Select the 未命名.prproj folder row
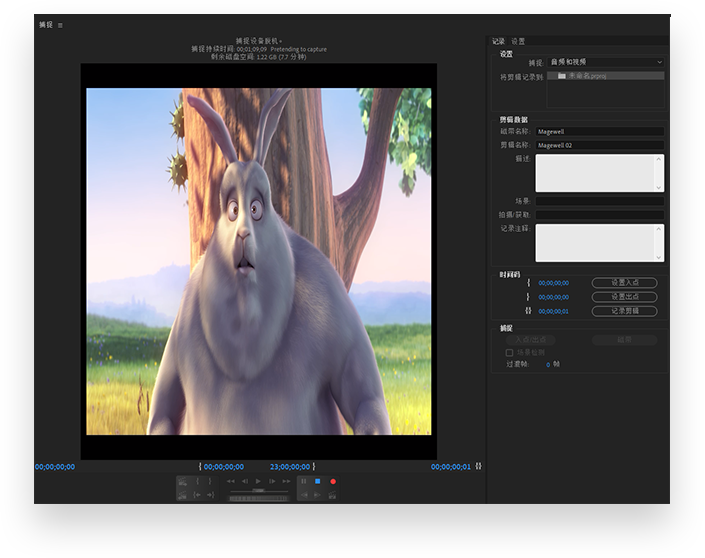Image resolution: width=705 pixels, height=558 pixels. pyautogui.click(x=606, y=76)
